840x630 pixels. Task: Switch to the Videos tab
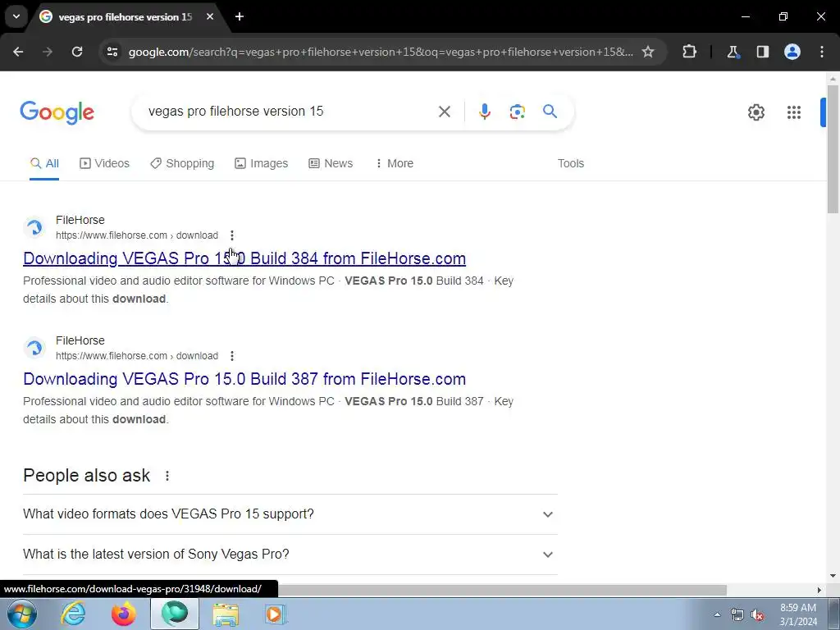104,163
